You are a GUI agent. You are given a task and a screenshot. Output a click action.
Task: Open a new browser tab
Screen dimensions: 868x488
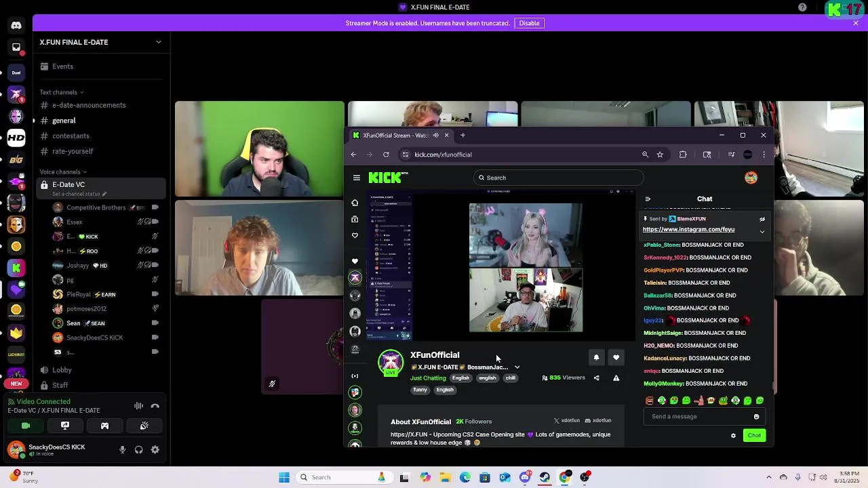click(462, 136)
